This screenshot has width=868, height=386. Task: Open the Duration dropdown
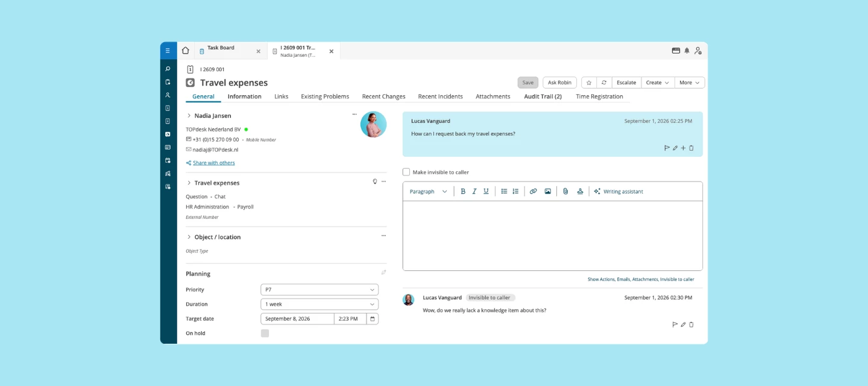[x=319, y=304]
